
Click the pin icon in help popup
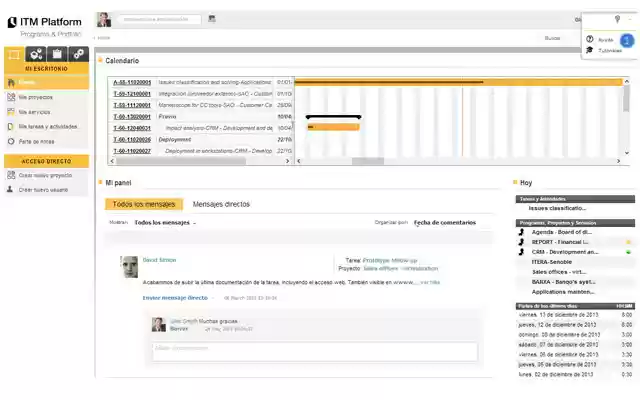(617, 19)
